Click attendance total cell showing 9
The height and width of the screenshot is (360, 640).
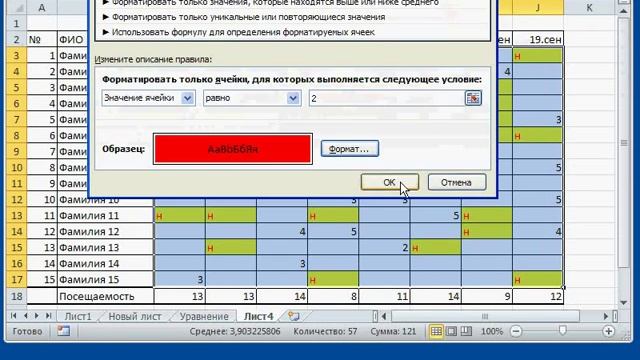(x=487, y=296)
